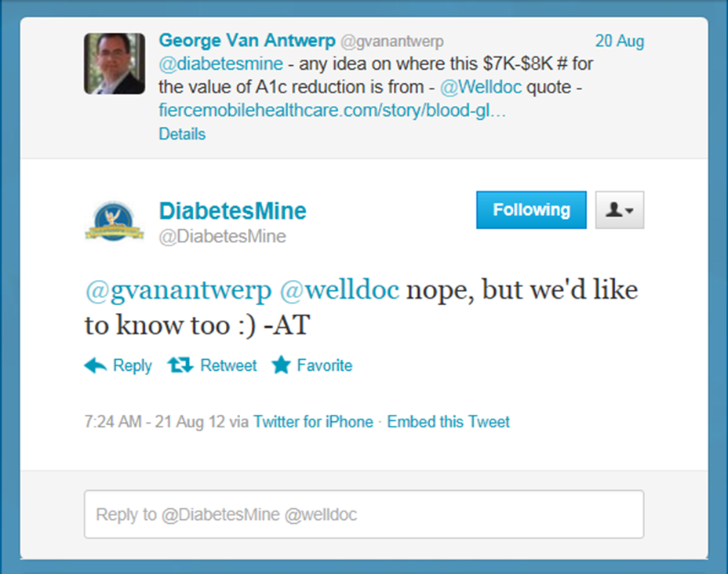Click Embed this Tweet
728x574 pixels.
click(x=448, y=422)
